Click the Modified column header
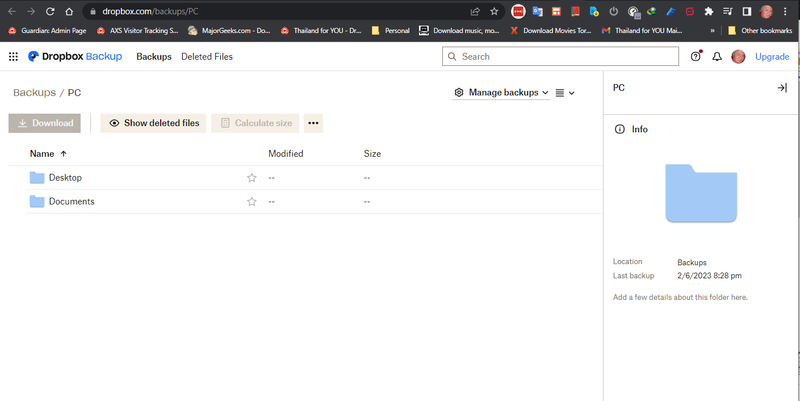Image resolution: width=800 pixels, height=401 pixels. (286, 154)
